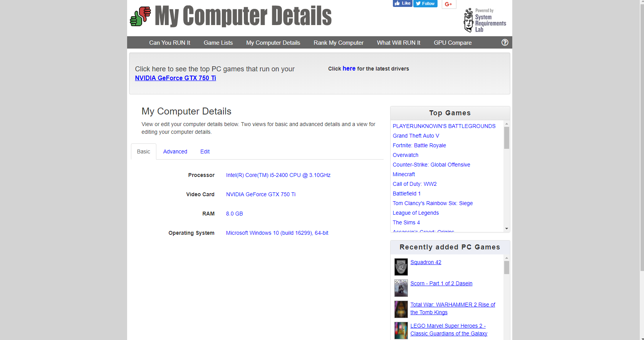Click the Recently added games scrollbar thumb
This screenshot has width=644, height=340.
pyautogui.click(x=506, y=268)
